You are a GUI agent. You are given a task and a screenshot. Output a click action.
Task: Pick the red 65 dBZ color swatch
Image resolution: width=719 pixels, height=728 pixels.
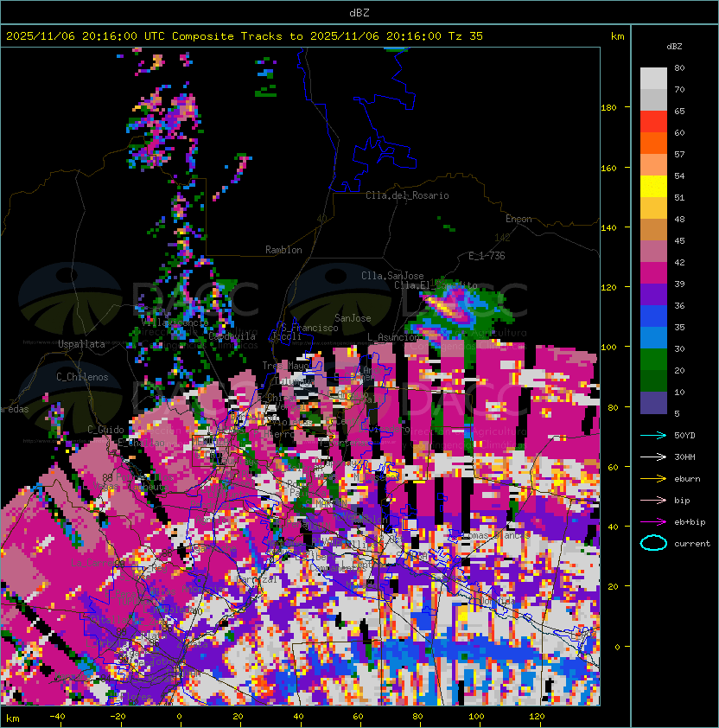coord(653,121)
